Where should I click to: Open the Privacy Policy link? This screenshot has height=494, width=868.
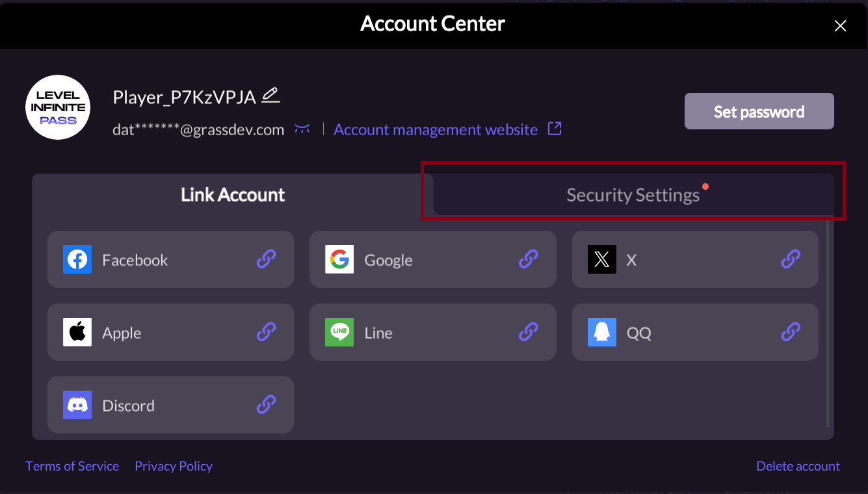174,465
